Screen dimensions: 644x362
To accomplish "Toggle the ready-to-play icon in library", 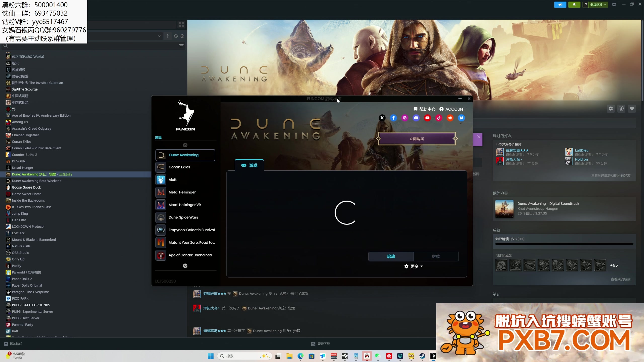I will (182, 36).
